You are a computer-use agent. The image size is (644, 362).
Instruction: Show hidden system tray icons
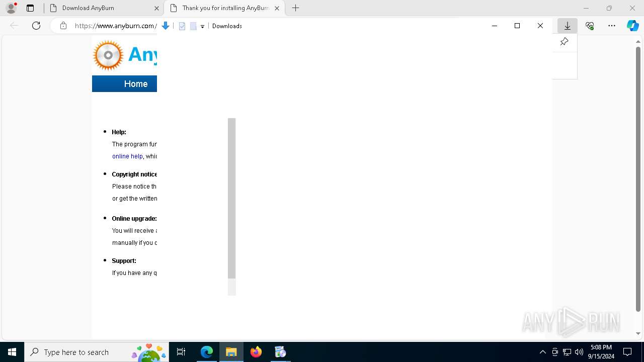pyautogui.click(x=542, y=352)
